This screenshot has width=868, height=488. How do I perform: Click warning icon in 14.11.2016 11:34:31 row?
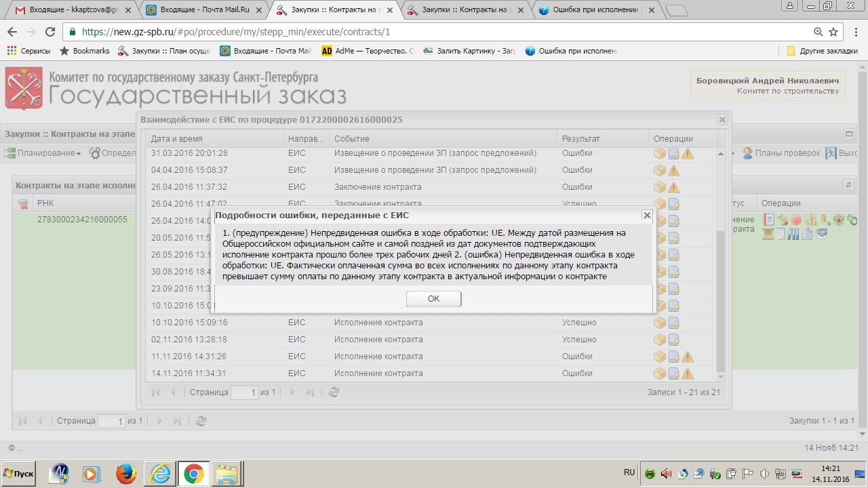688,373
